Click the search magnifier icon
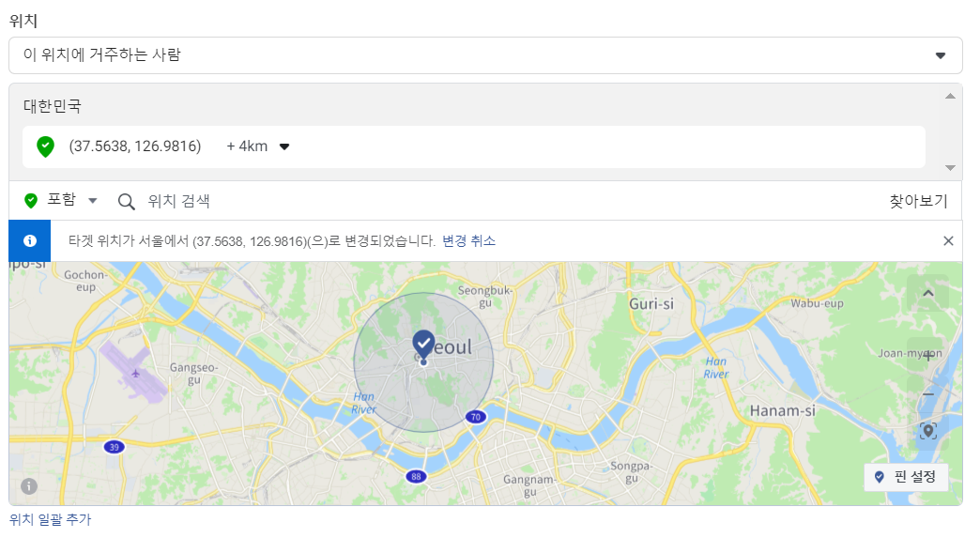Screen dimensions: 980x538 pos(127,201)
